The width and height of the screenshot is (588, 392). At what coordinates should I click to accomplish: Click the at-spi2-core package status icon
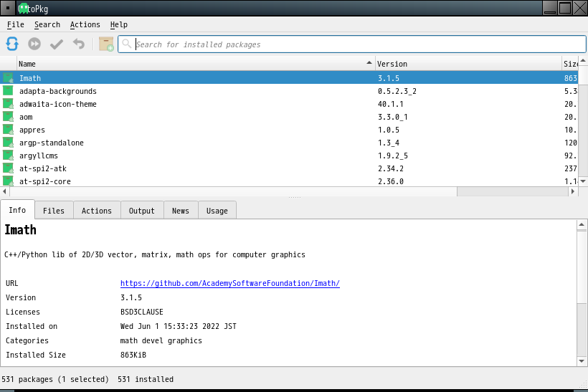click(x=9, y=181)
